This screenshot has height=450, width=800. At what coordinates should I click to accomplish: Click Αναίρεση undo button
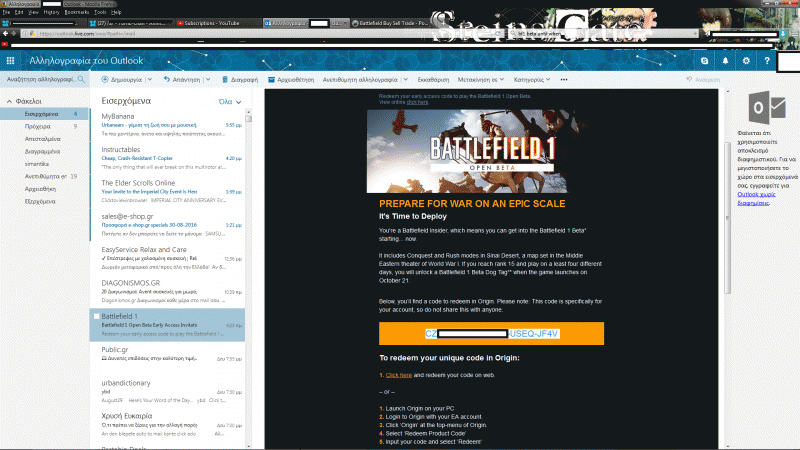tap(703, 80)
